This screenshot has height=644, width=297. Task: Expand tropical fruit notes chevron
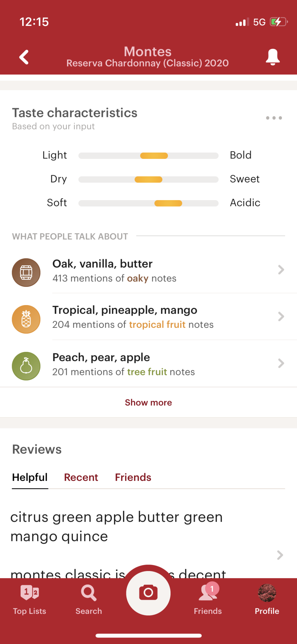(x=281, y=316)
